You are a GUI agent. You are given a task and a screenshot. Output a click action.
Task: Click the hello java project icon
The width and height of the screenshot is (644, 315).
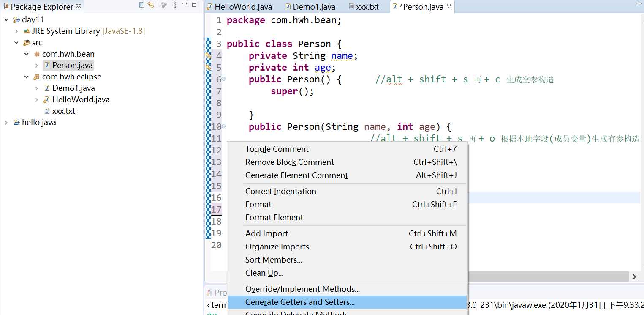click(16, 123)
